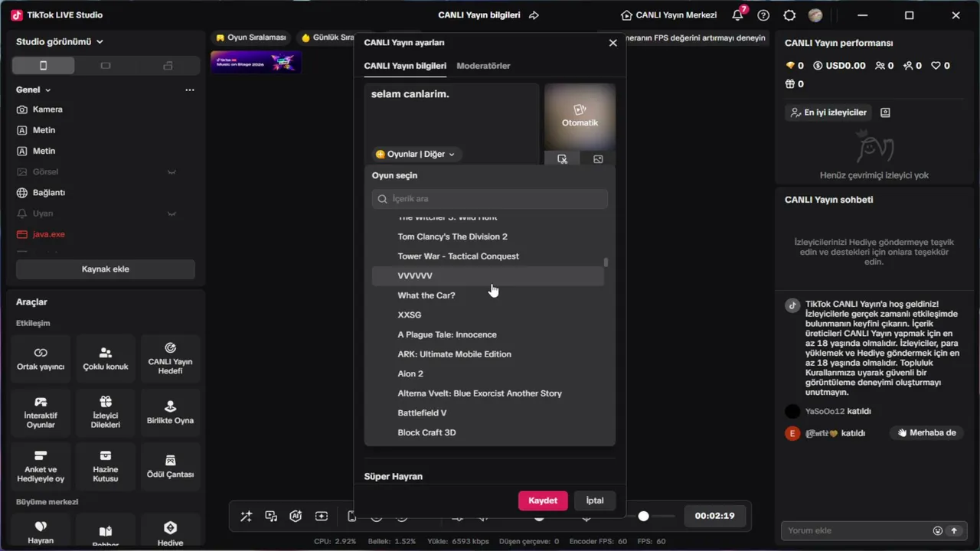This screenshot has width=980, height=551.
Task: Select VVVVVV from the game list
Action: coord(488,275)
